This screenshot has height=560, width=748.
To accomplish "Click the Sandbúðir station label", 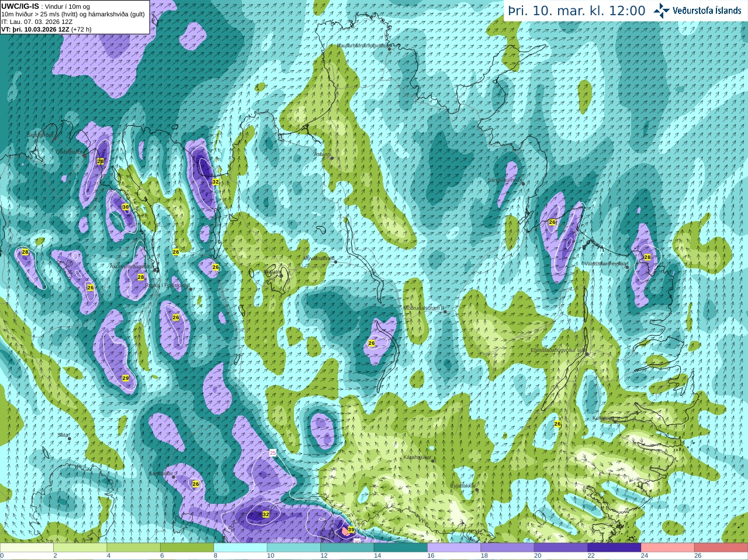I will 161,473.
